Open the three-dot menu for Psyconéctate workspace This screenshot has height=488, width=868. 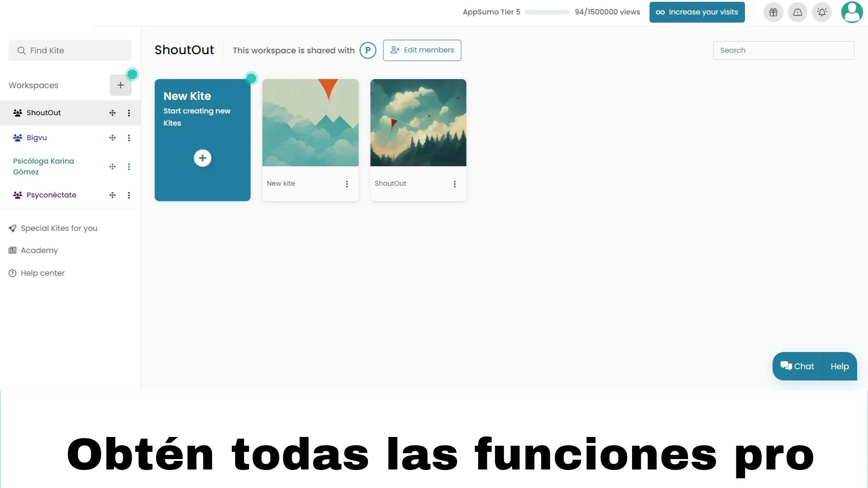click(x=129, y=195)
